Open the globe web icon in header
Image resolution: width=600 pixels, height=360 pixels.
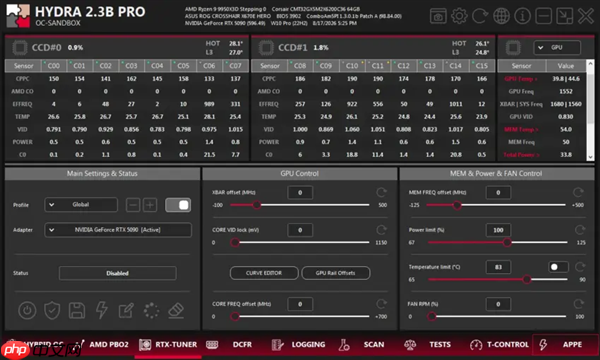pyautogui.click(x=501, y=16)
